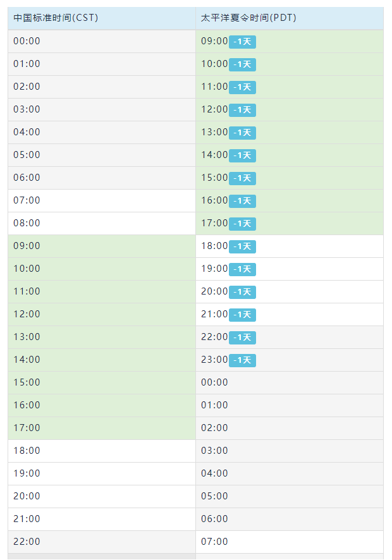Image resolution: width=392 pixels, height=560 pixels.
Task: Select the 19:00 CST cell
Action: point(102,473)
